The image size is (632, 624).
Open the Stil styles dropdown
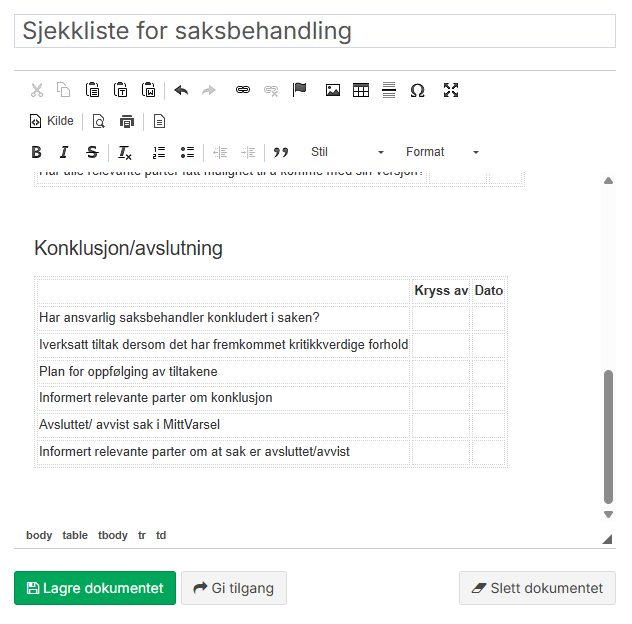[346, 152]
